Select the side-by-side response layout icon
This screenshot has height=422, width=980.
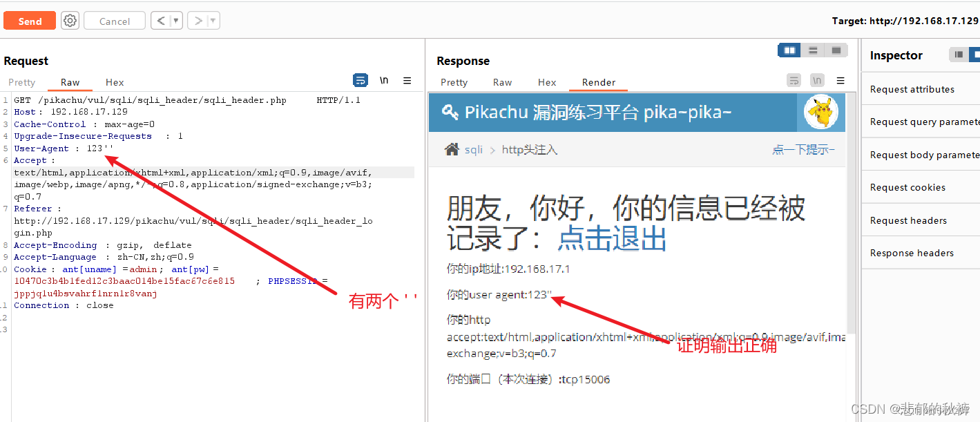789,50
